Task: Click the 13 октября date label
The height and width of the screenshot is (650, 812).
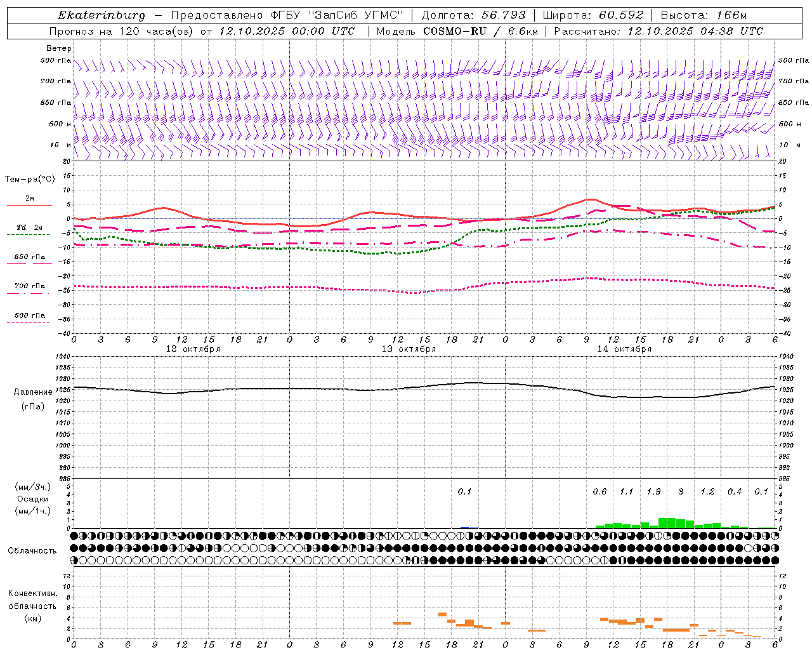Action: pyautogui.click(x=409, y=349)
